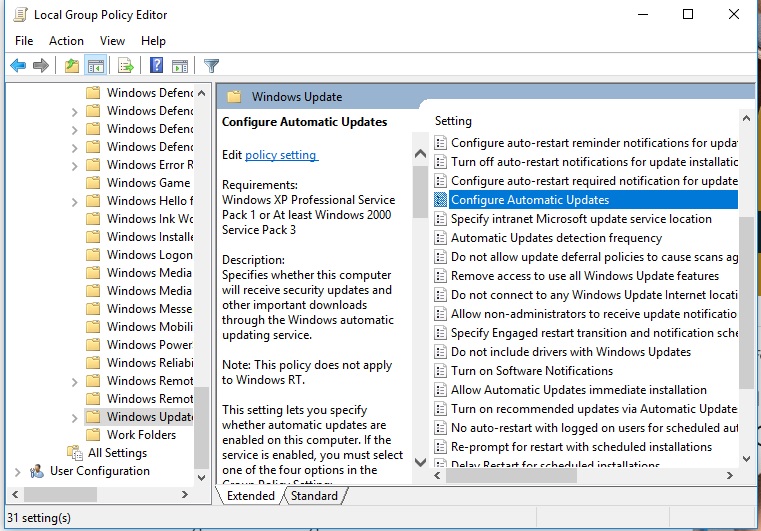Screen dimensions: 761x531
Task: Click the Forward arrow toolbar icon
Action: [x=41, y=66]
